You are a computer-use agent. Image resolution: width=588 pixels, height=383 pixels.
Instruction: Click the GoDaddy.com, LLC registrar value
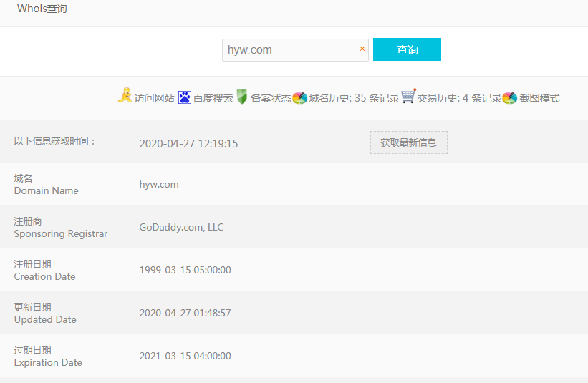181,227
